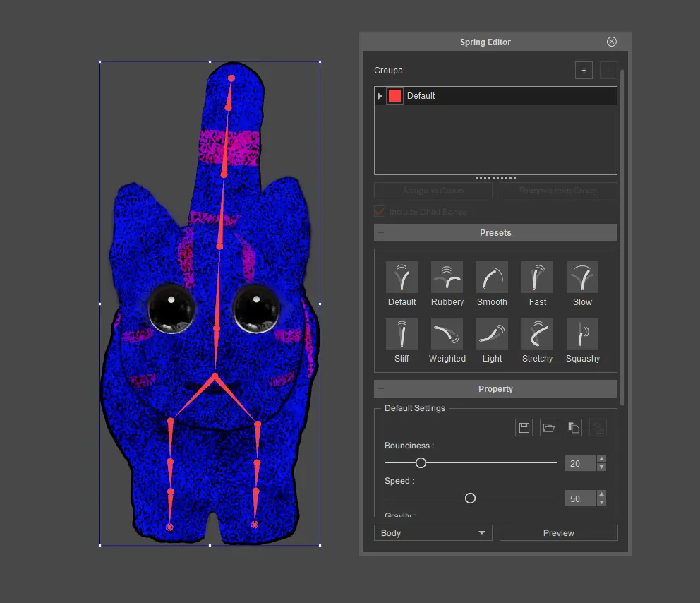Collapse the Presets section
700x603 pixels.
pos(381,232)
